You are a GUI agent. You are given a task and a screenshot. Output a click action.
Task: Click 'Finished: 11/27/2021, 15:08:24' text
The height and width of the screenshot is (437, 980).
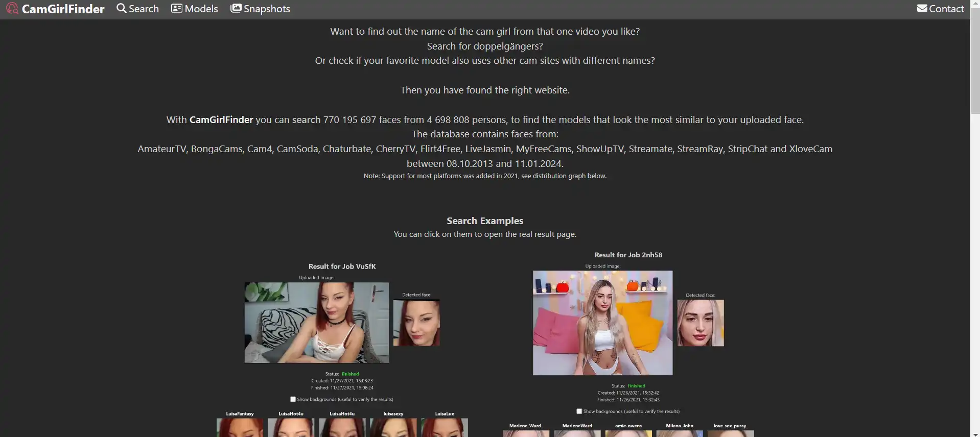click(x=342, y=388)
